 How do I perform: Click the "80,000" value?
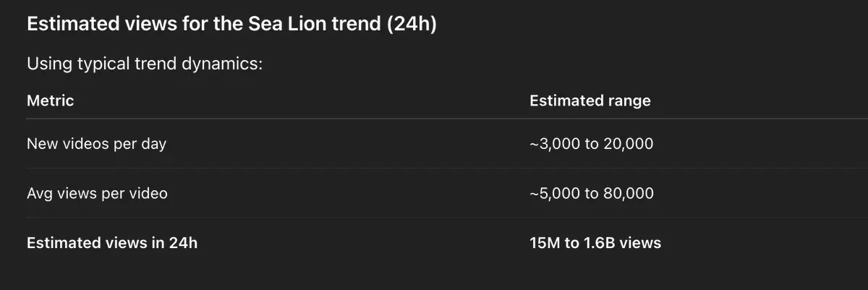[x=629, y=193]
